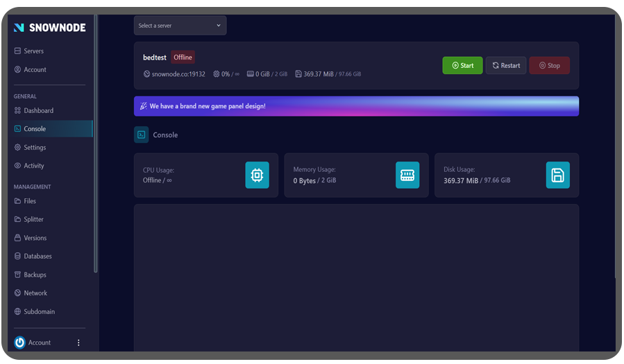Click the Versions icon

coord(17,238)
